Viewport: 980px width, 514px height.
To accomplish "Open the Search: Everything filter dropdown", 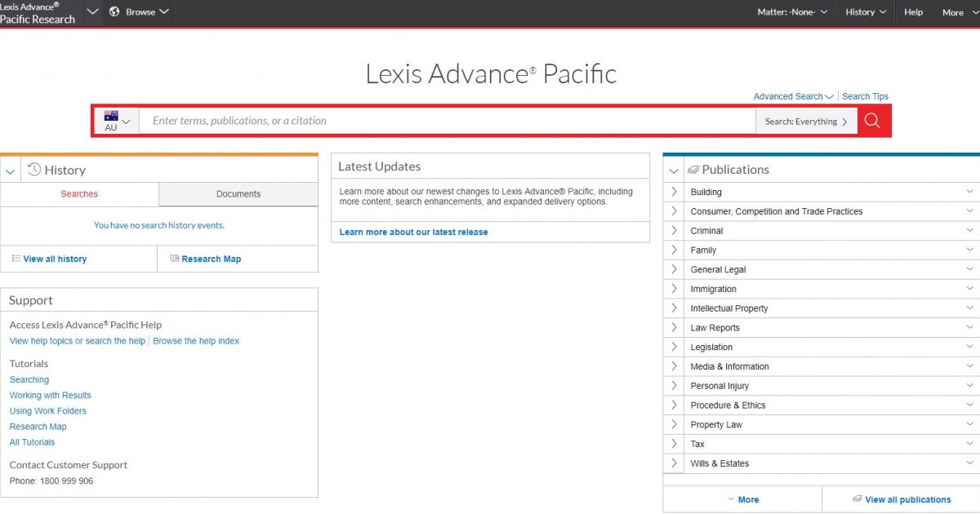I will [806, 121].
